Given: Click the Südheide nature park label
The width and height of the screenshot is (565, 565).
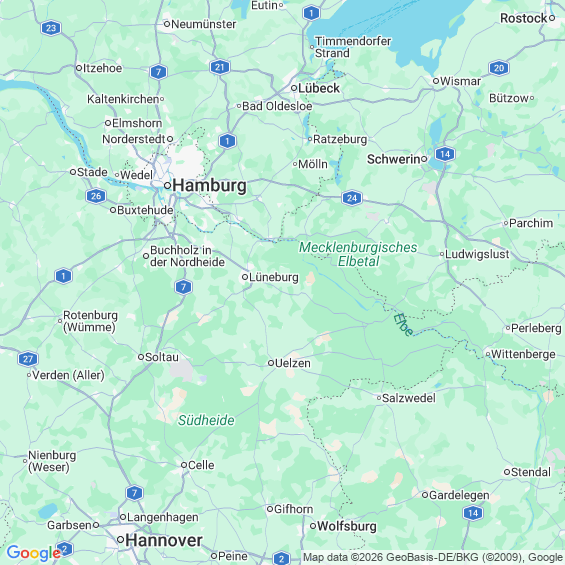Looking at the screenshot, I should [x=206, y=420].
